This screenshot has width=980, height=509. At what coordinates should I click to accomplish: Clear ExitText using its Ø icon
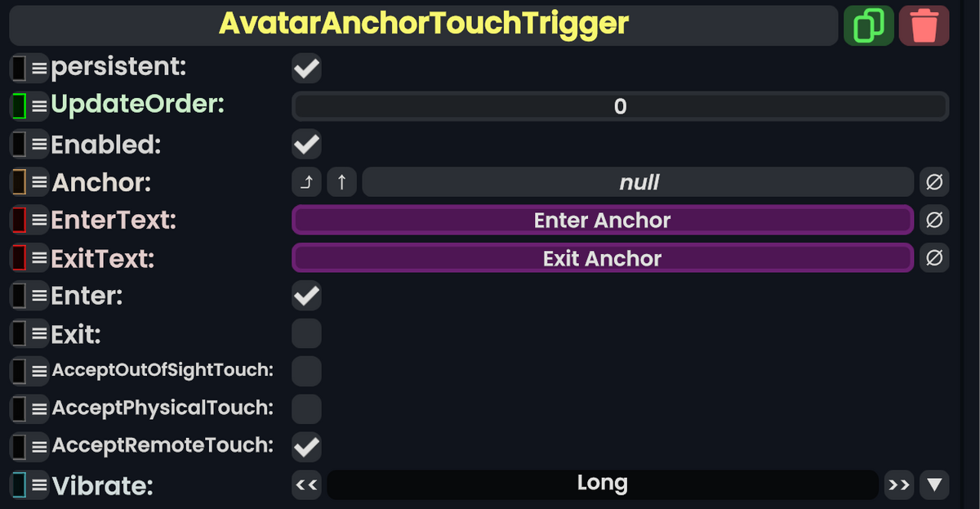click(x=934, y=258)
